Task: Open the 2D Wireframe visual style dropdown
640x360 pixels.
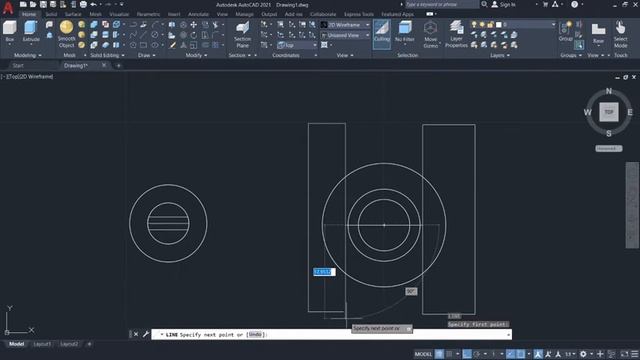Action: tap(345, 25)
